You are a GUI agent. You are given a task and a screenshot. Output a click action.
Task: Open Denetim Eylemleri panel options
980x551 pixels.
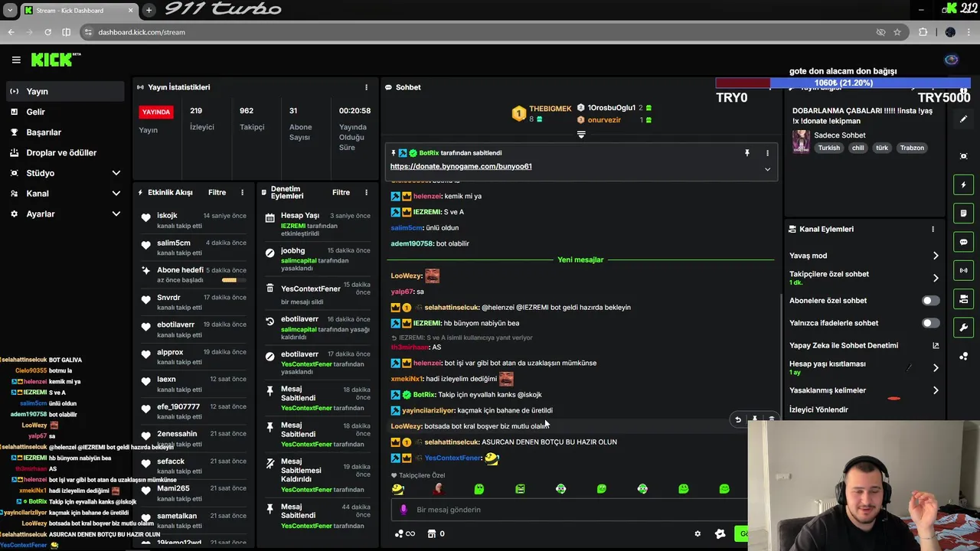tap(366, 193)
